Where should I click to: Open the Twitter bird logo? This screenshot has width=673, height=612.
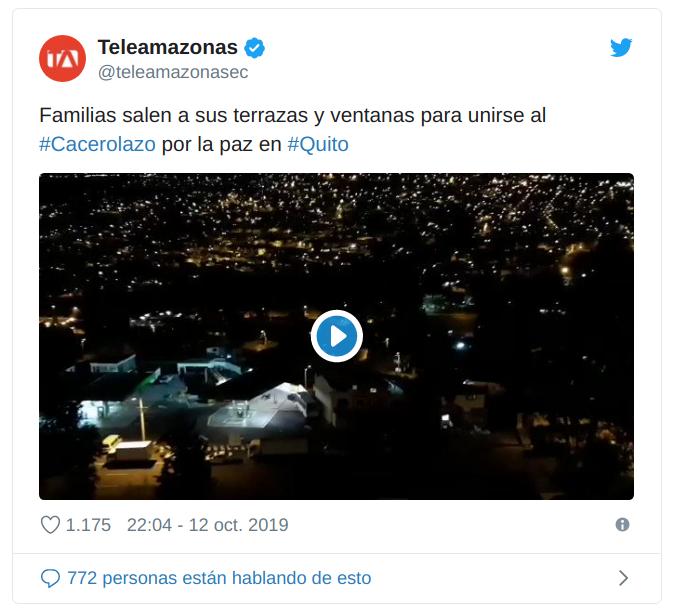click(x=621, y=47)
